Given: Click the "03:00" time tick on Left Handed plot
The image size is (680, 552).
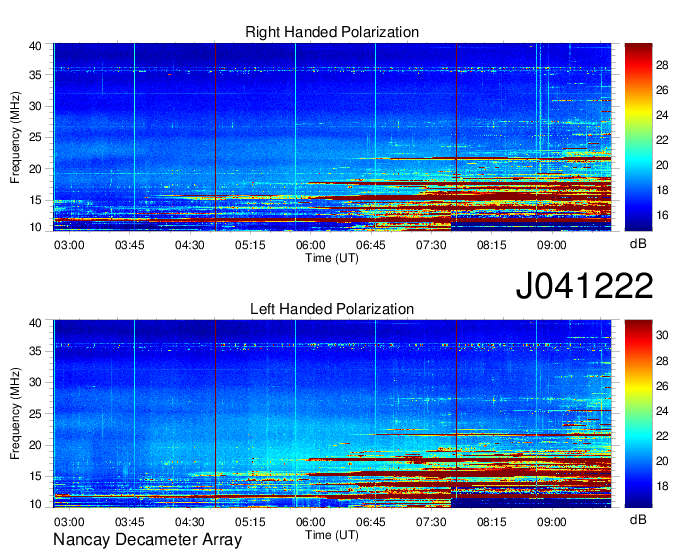Looking at the screenshot, I should pos(69,522).
